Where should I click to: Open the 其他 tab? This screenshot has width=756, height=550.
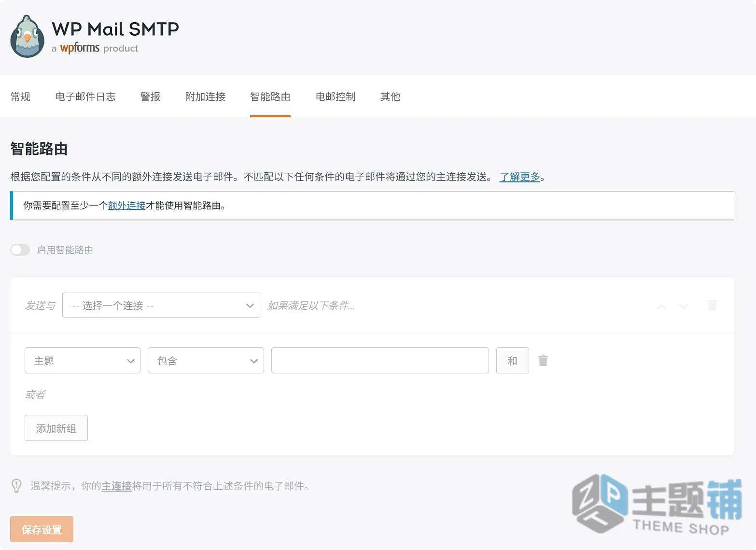[x=390, y=96]
